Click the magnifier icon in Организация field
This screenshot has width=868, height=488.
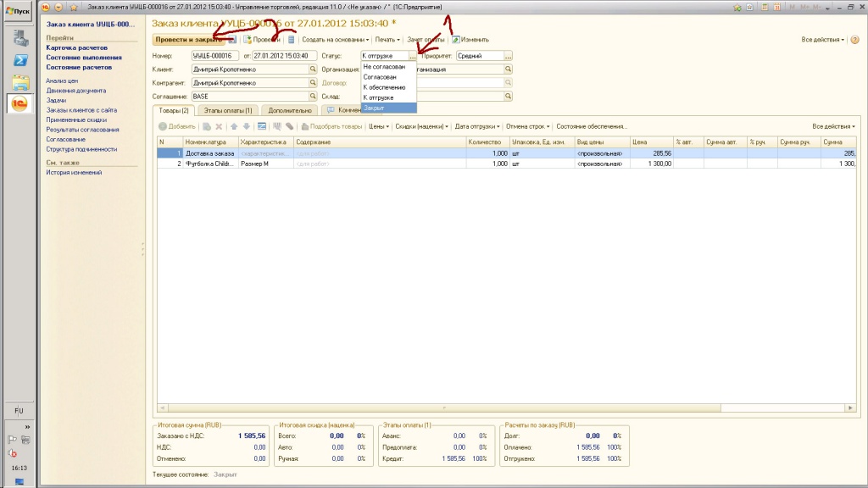point(508,69)
